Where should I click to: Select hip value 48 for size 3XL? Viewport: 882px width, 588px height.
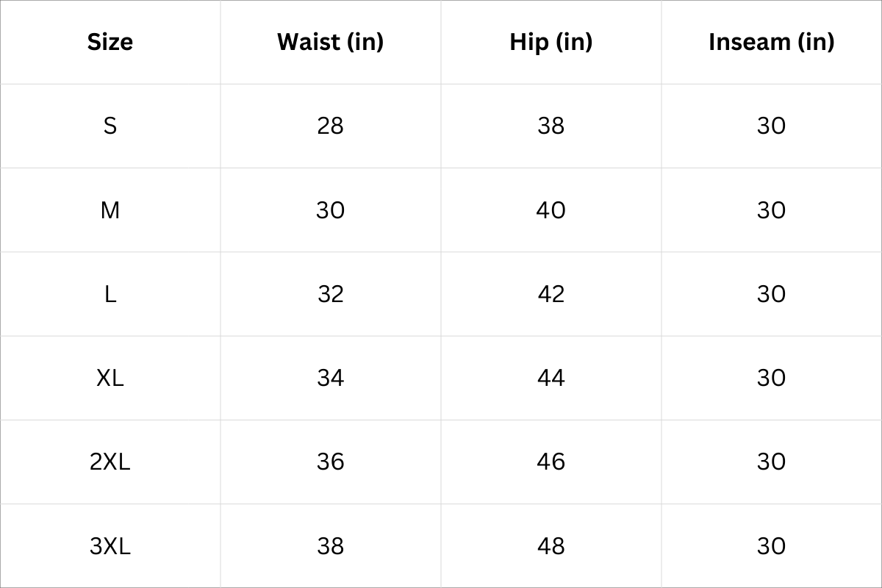[x=551, y=546]
